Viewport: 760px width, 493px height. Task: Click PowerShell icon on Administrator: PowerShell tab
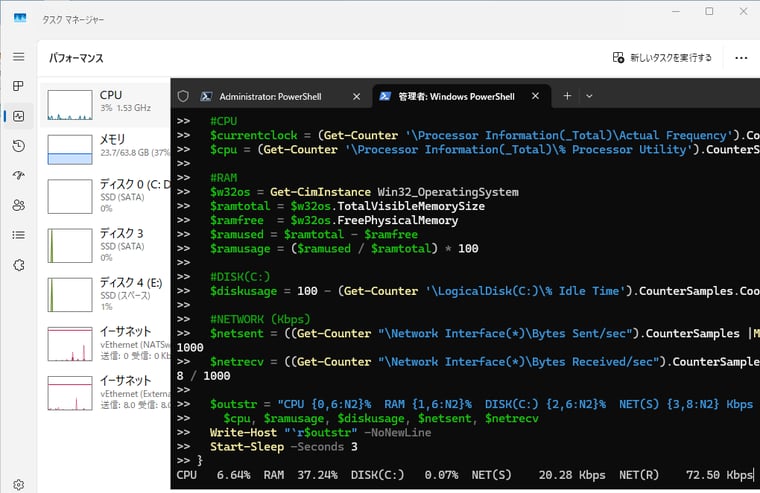(x=206, y=96)
